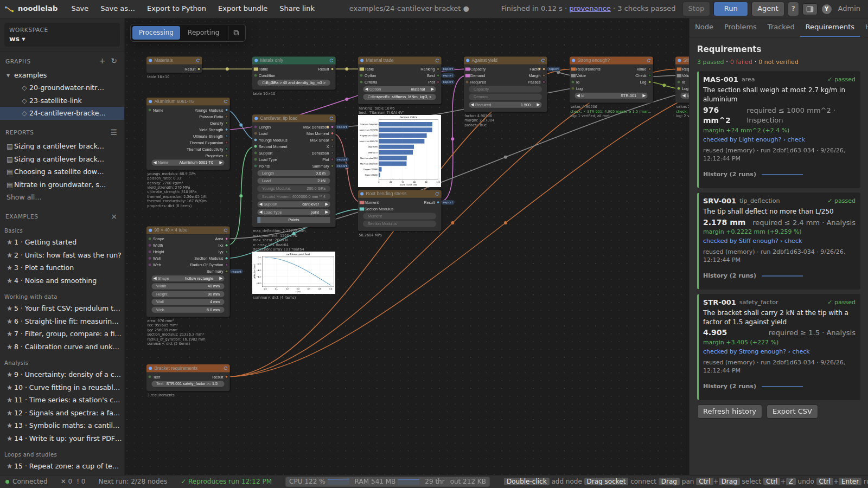Pop out the view beside Reporting
Viewport: 868px width, 488px height.
point(236,33)
